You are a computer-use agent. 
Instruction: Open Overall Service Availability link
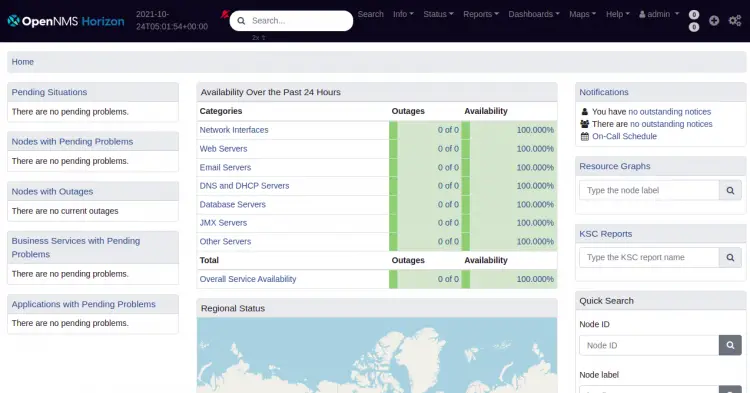click(x=248, y=279)
